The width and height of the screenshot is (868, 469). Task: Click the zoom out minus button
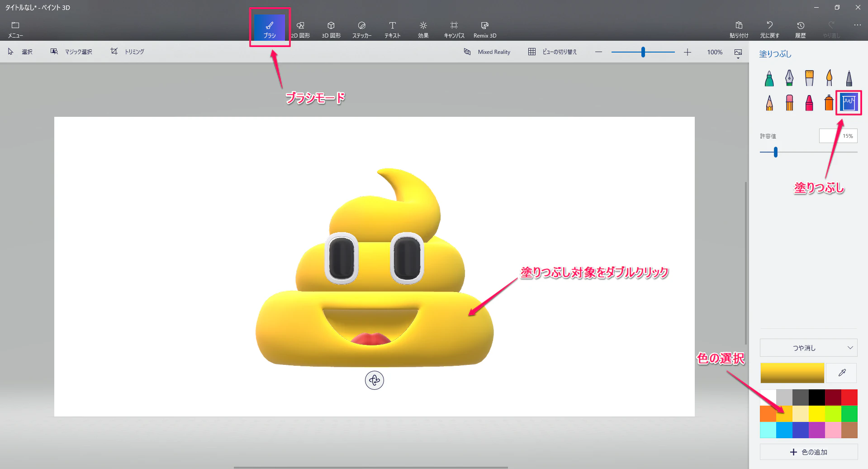click(598, 52)
